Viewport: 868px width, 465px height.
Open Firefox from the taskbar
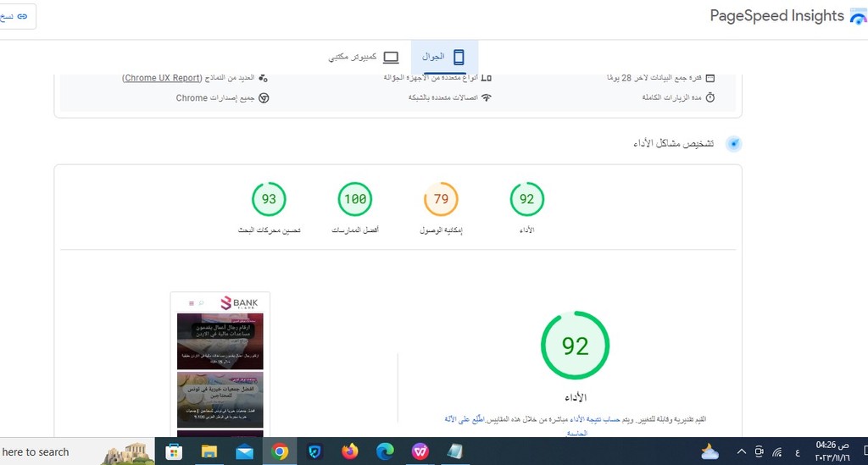pyautogui.click(x=350, y=451)
